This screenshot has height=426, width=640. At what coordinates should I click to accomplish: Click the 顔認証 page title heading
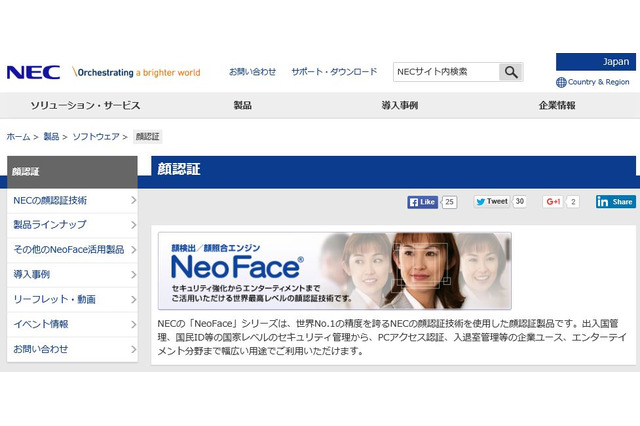179,169
